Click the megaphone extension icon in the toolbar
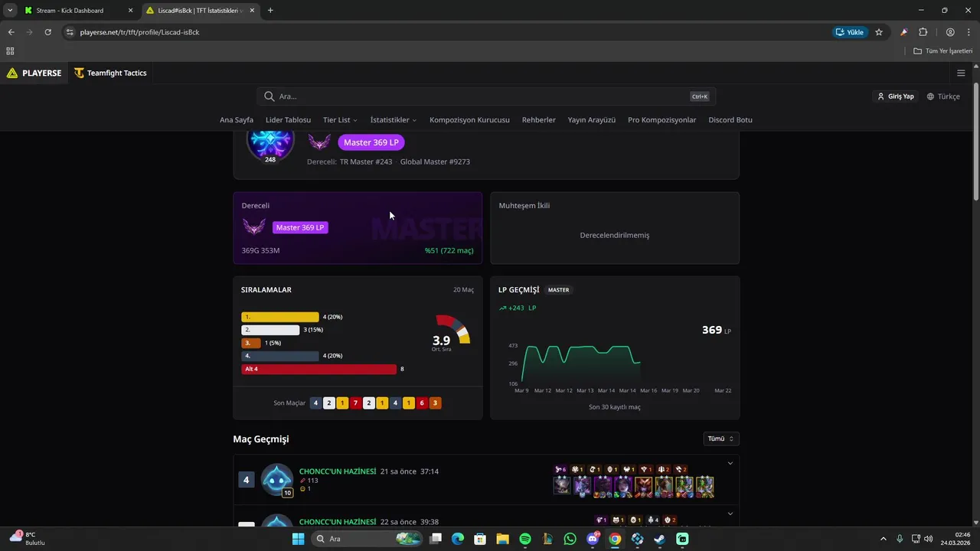This screenshot has width=980, height=551. click(x=904, y=32)
